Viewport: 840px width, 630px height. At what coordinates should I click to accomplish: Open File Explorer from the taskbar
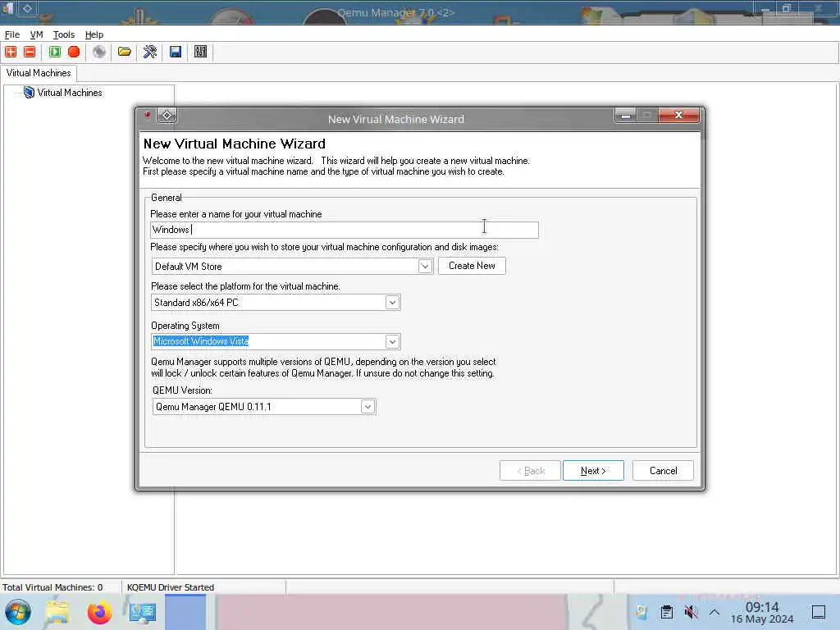click(x=57, y=612)
